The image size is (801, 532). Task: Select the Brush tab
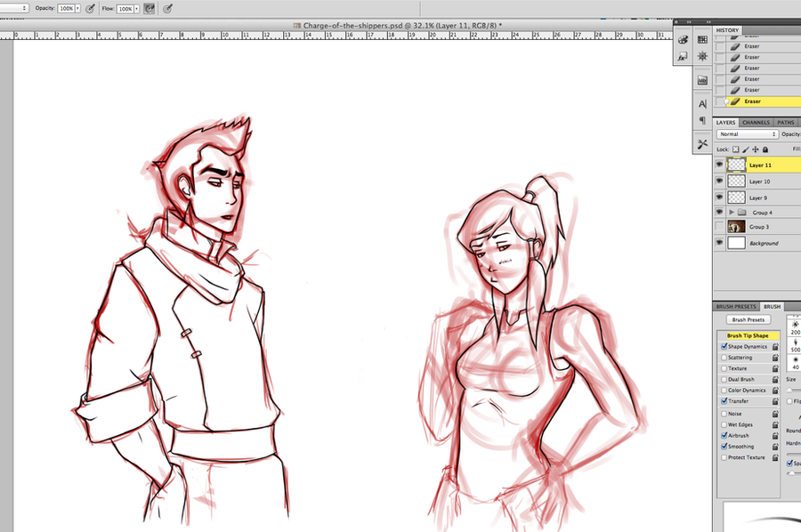[772, 306]
